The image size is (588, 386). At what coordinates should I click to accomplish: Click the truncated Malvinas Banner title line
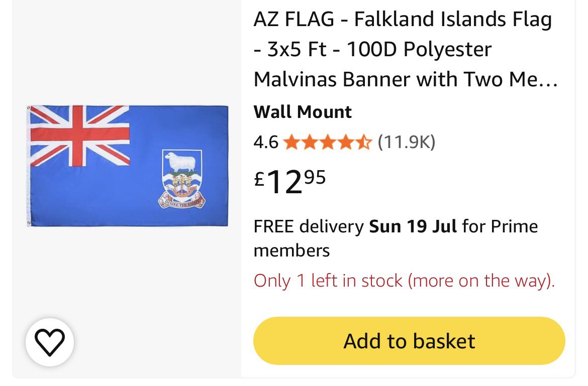click(x=406, y=79)
